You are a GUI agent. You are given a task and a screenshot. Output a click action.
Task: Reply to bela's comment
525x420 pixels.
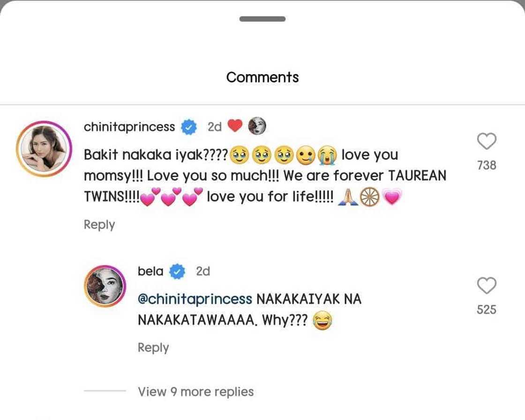153,347
